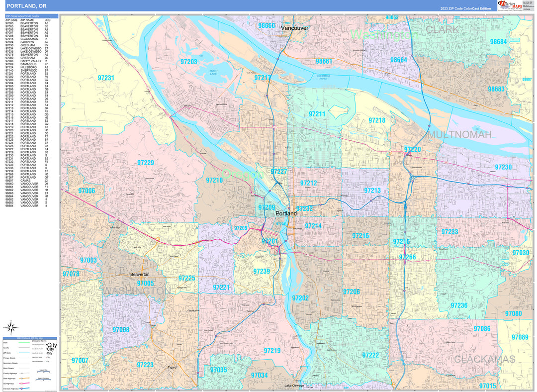Click the Vancouver city label
The image size is (537, 392).
point(294,28)
